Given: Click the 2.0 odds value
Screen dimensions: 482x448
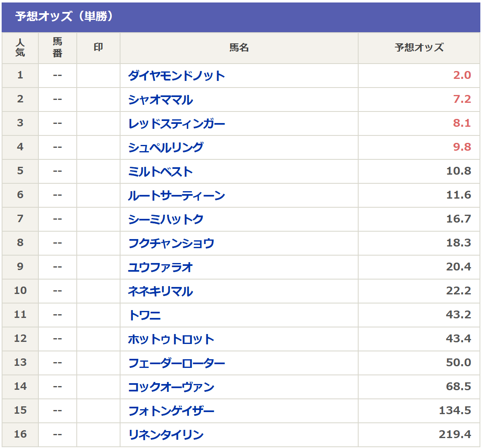Looking at the screenshot, I should point(462,76).
